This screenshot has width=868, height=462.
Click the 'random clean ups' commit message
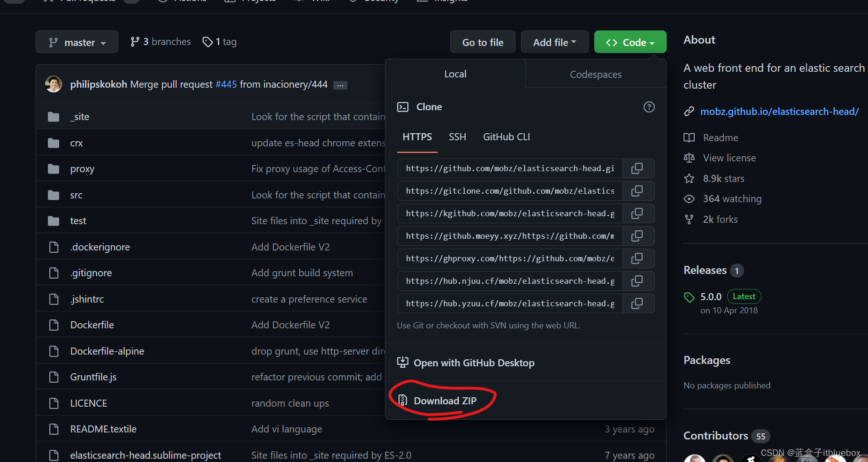[x=290, y=403]
